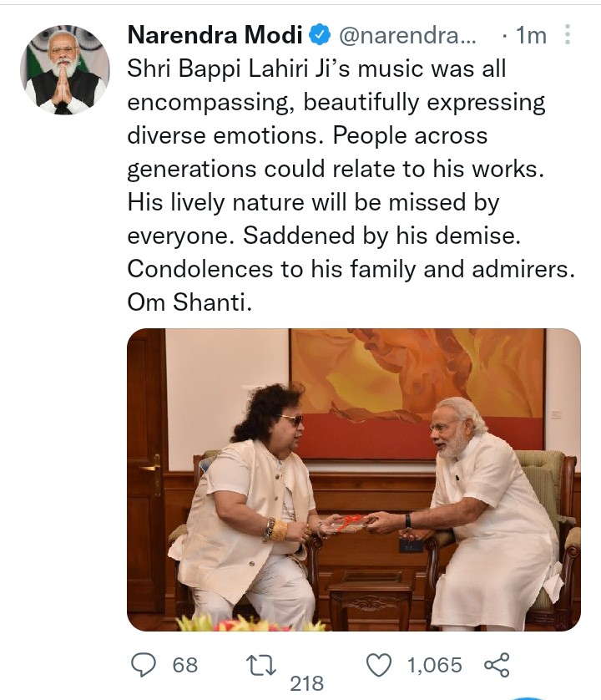Open the three-dot more options menu
The width and height of the screenshot is (601, 700).
[x=567, y=34]
